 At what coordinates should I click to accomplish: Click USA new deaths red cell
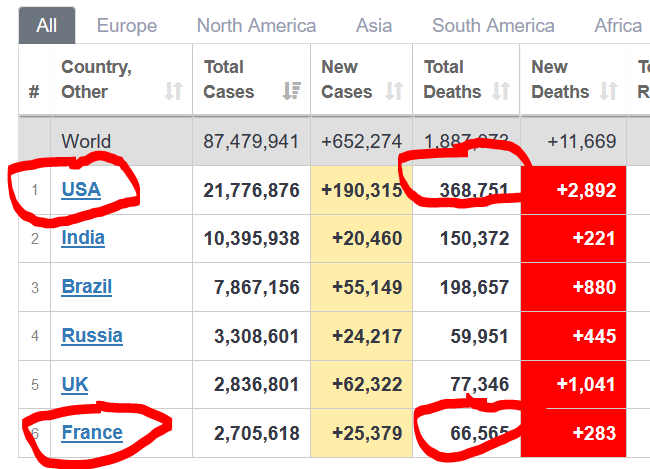point(573,189)
